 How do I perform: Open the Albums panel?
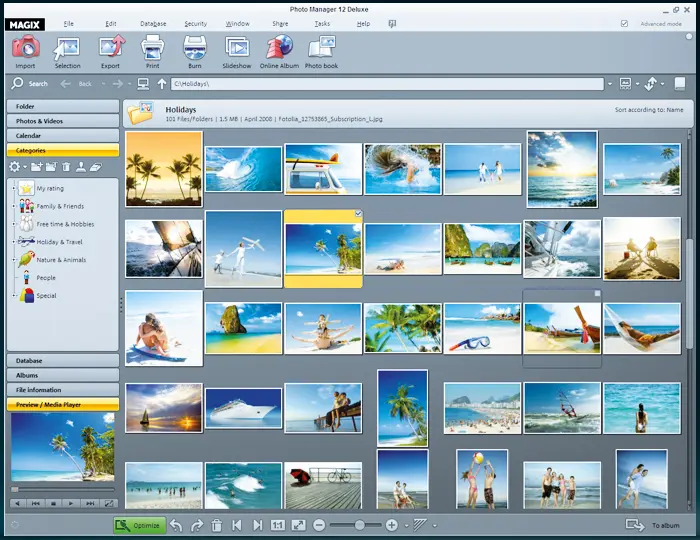63,375
